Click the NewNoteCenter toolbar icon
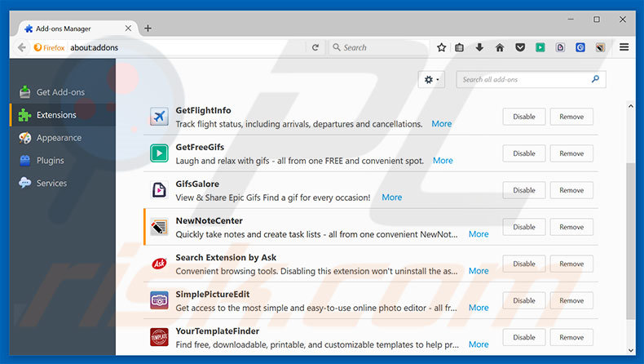Viewport: 644px width, 364px height. (x=601, y=47)
